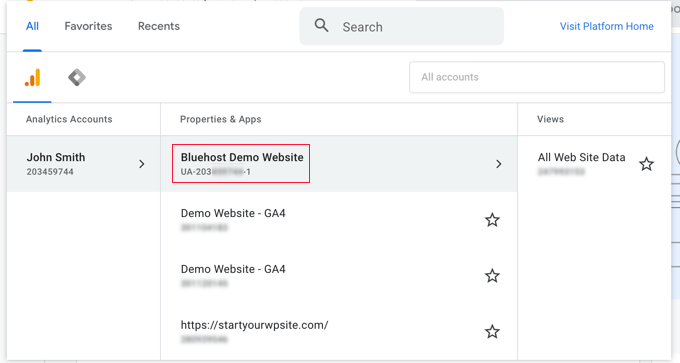This screenshot has height=363, width=680.
Task: Star the startyourwpsite.com property
Action: coord(492,332)
